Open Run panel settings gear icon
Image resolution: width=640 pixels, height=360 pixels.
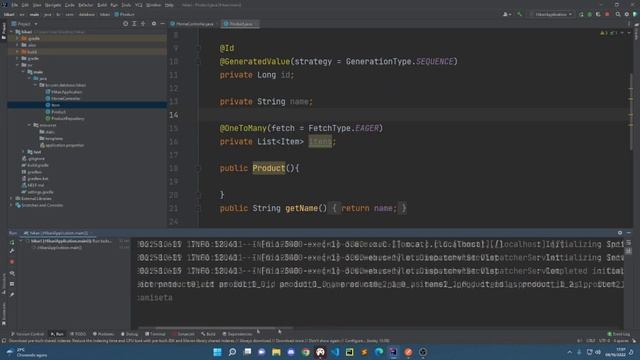(620, 233)
